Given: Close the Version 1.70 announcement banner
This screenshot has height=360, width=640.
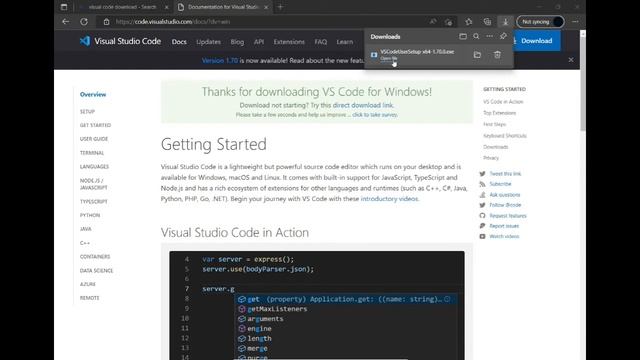Looking at the screenshot, I should pos(571,60).
